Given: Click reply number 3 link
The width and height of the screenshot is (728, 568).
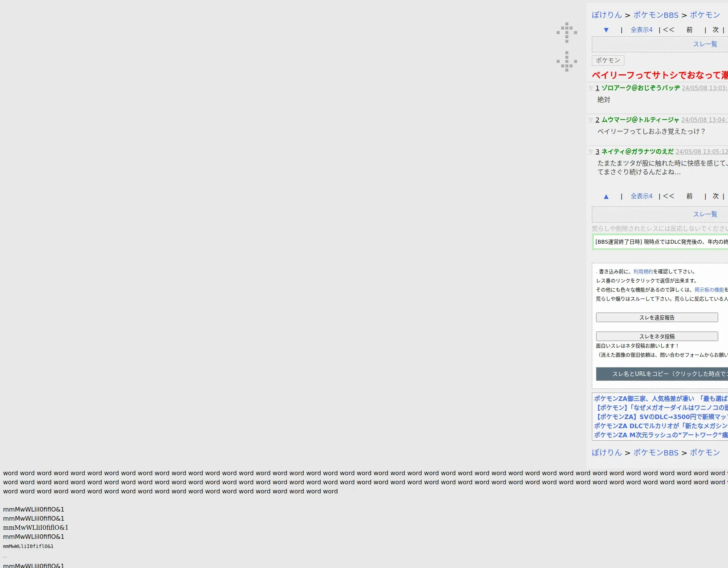Looking at the screenshot, I should click(597, 152).
